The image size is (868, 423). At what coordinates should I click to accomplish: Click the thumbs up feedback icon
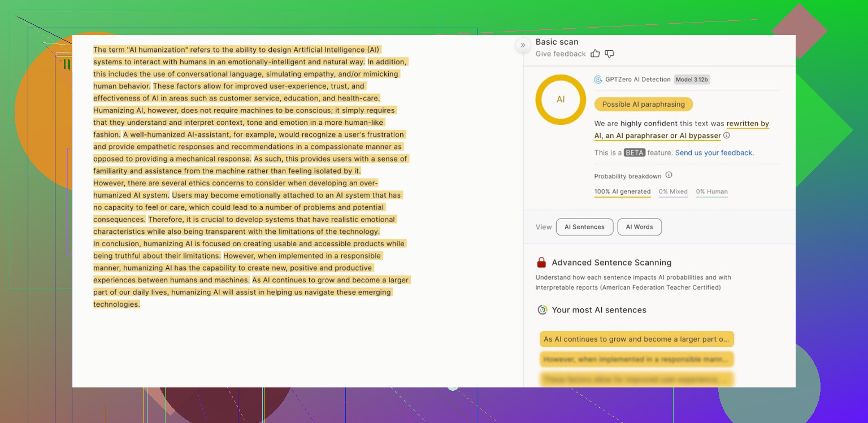(x=595, y=54)
